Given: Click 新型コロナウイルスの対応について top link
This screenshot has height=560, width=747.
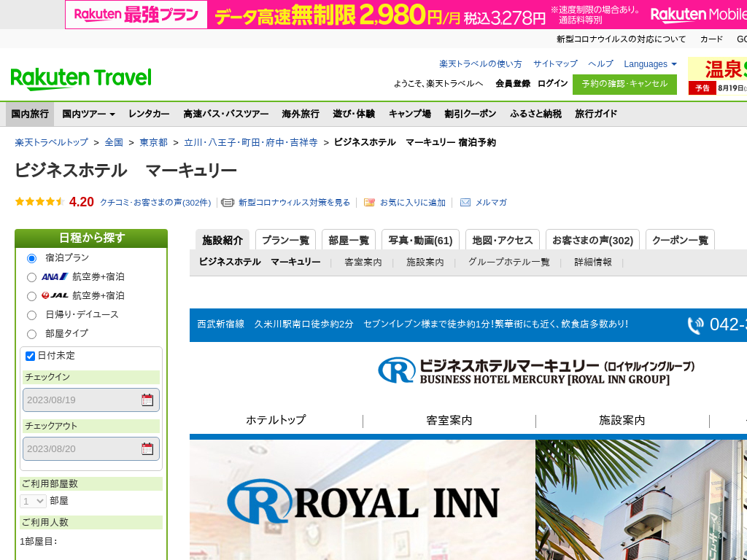Looking at the screenshot, I should 622,39.
